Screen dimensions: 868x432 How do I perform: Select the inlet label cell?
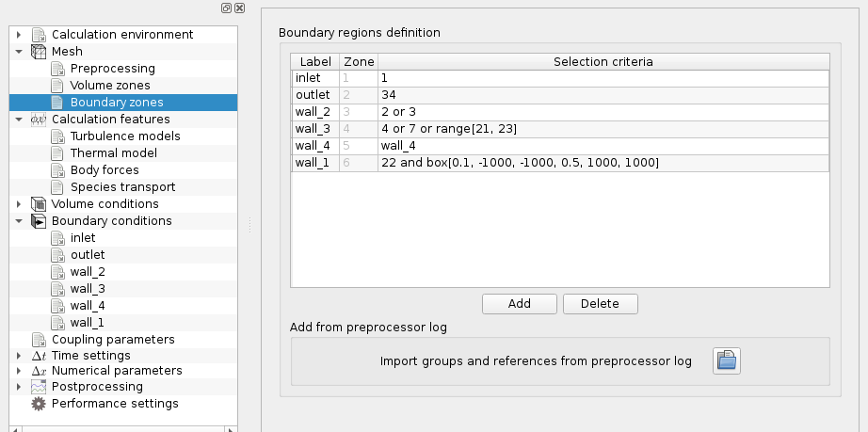[315, 78]
